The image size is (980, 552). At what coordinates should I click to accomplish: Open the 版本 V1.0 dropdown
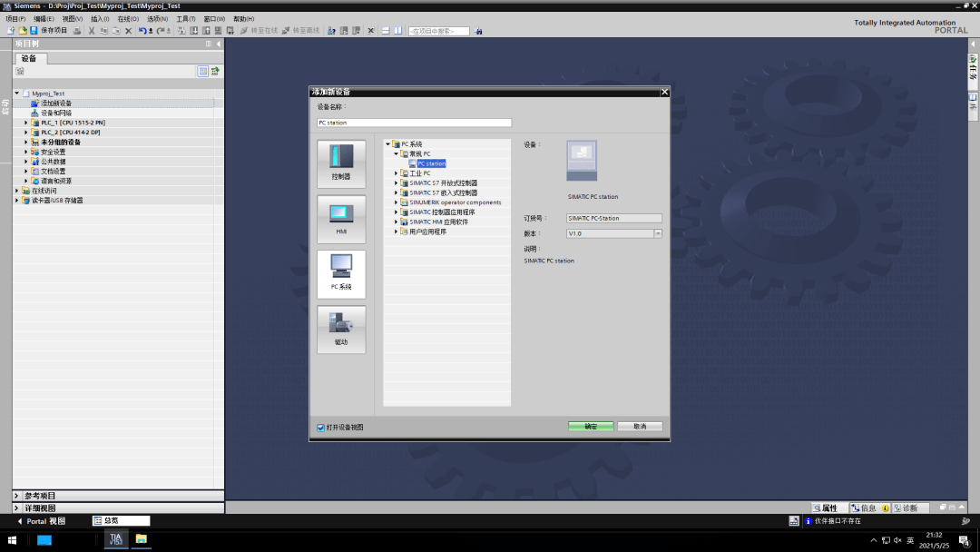point(658,234)
